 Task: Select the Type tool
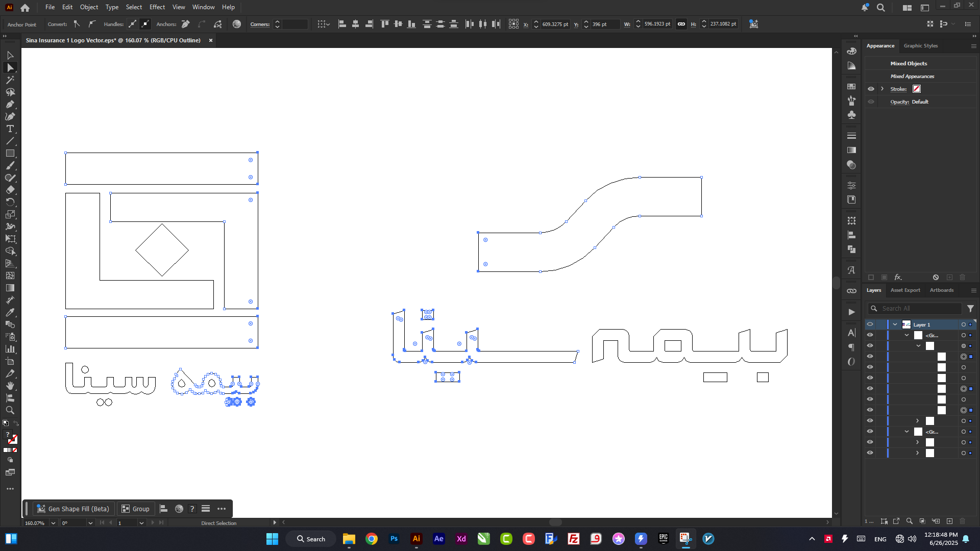[10, 129]
